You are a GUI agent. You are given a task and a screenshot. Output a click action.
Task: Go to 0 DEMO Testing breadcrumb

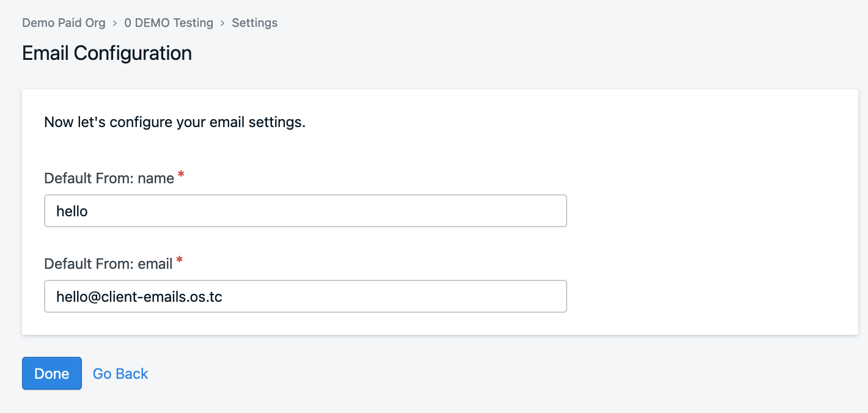[x=169, y=23]
